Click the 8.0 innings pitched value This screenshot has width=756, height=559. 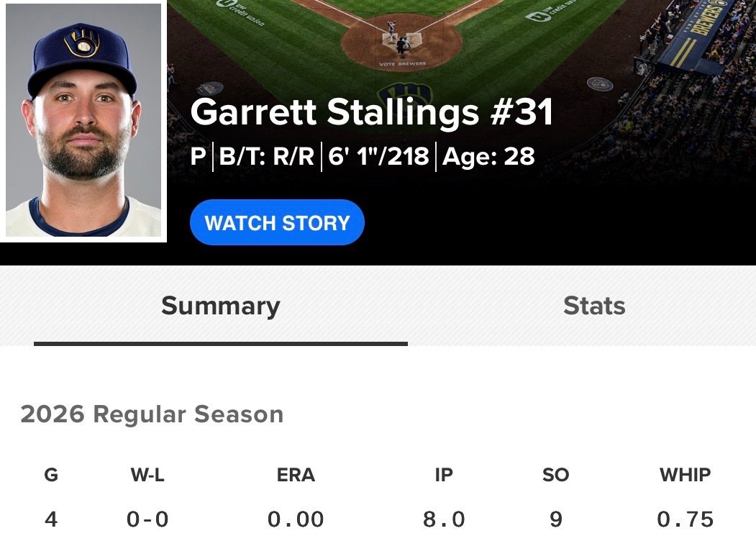(444, 519)
